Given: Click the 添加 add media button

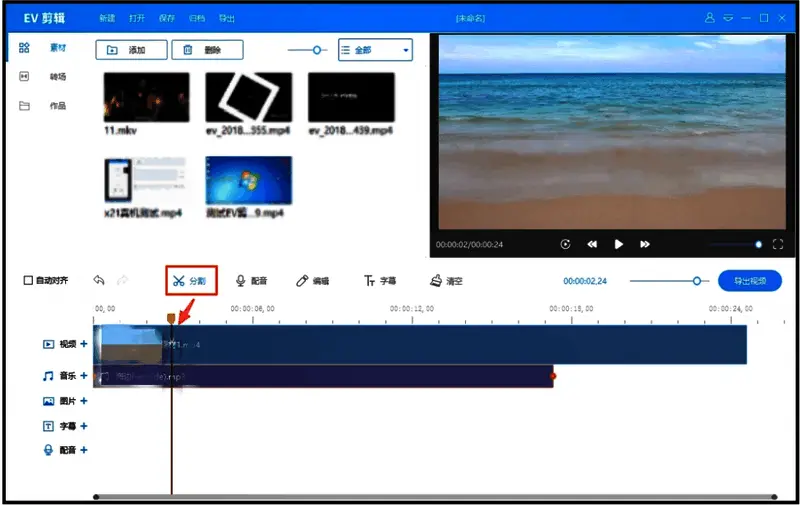Looking at the screenshot, I should click(x=130, y=49).
